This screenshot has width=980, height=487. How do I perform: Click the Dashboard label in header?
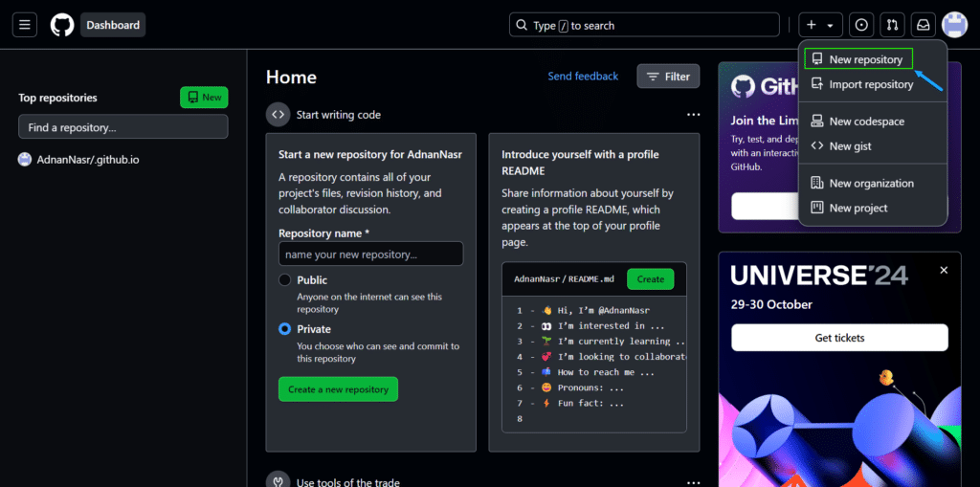click(x=113, y=25)
